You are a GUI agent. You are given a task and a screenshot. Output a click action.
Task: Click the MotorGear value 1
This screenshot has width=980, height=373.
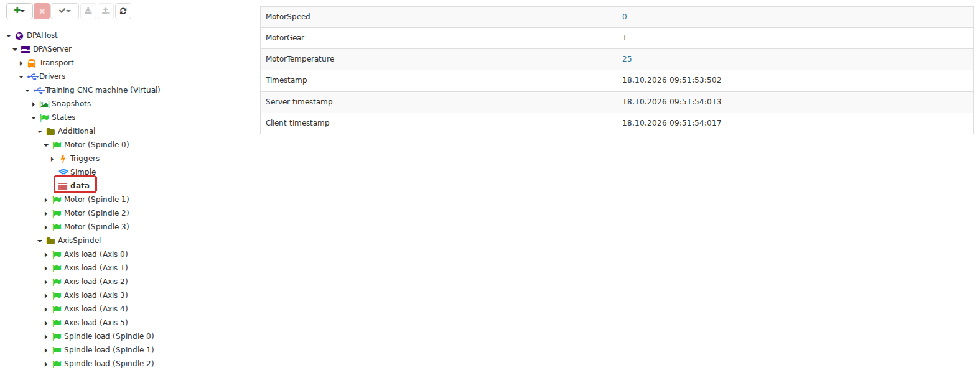click(625, 38)
